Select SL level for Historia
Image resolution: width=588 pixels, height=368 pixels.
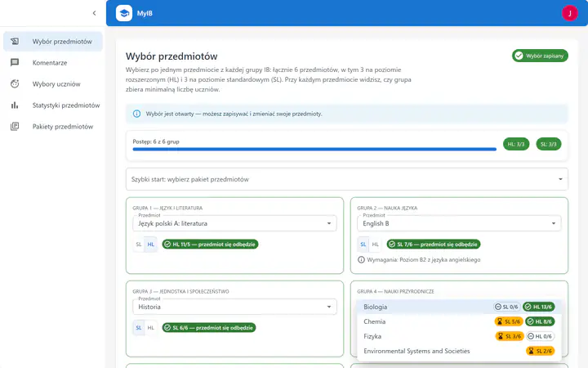pos(139,328)
